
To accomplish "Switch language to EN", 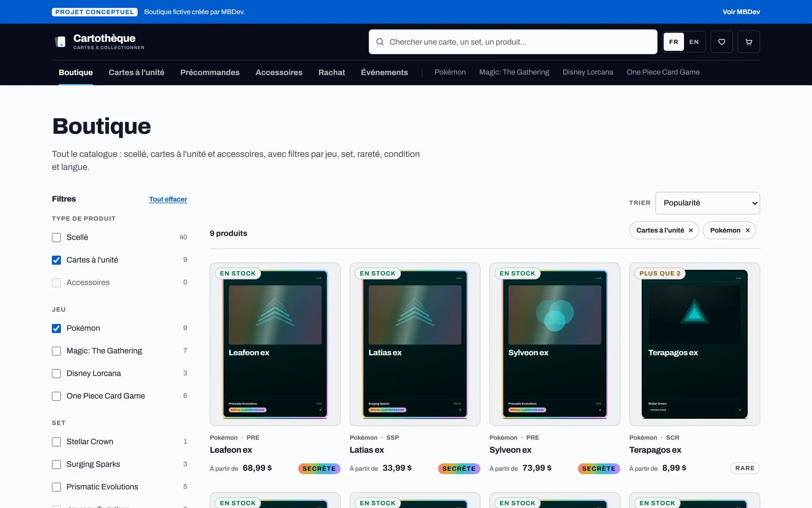I will [694, 42].
